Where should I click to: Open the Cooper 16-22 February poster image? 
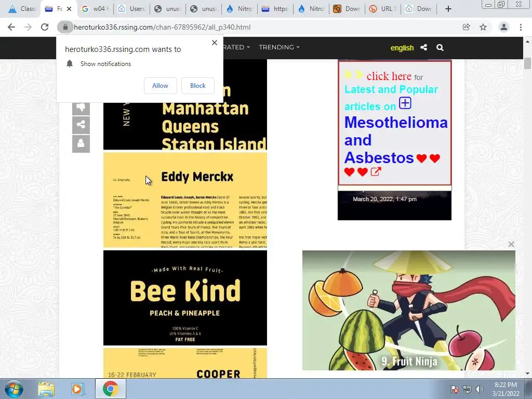[x=185, y=363]
